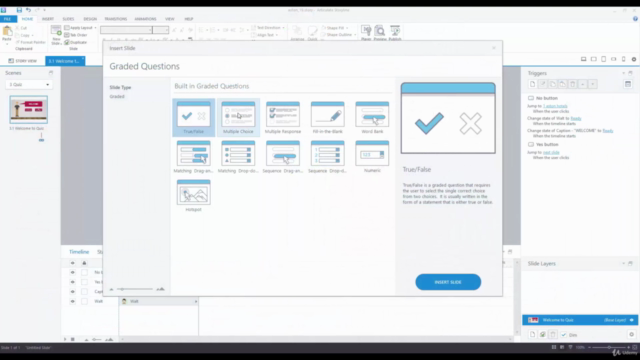Click the Ready link for Walt state trigger
The image size is (640, 360).
coord(576,118)
